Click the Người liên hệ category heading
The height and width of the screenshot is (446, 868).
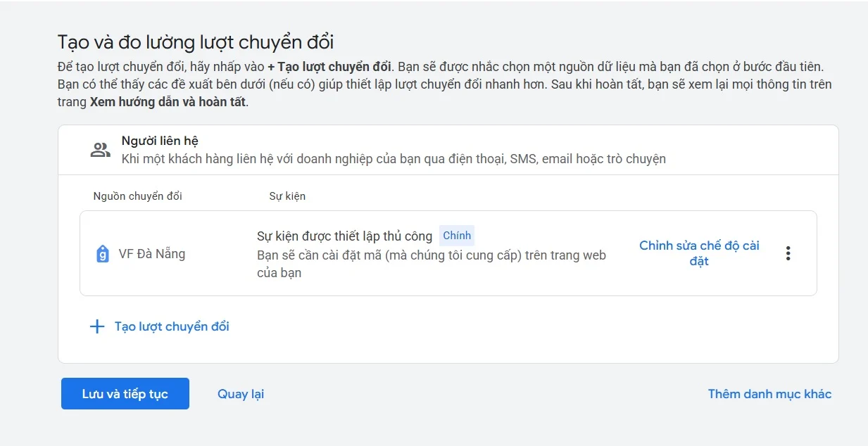(160, 141)
